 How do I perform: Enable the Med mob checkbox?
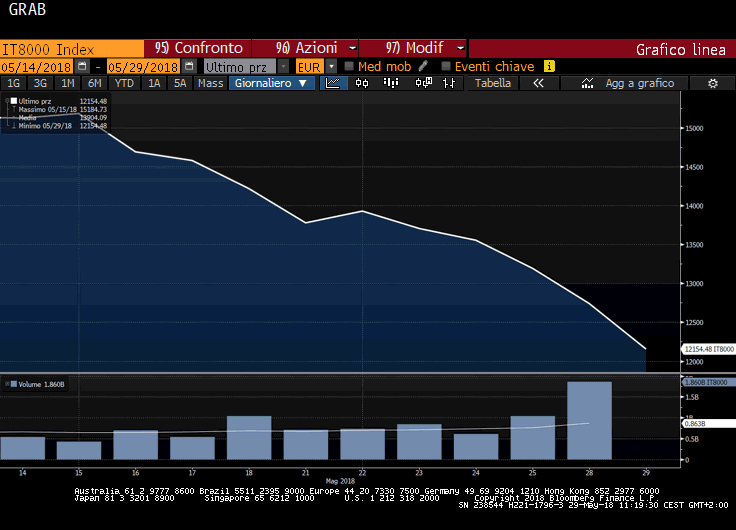coord(349,66)
